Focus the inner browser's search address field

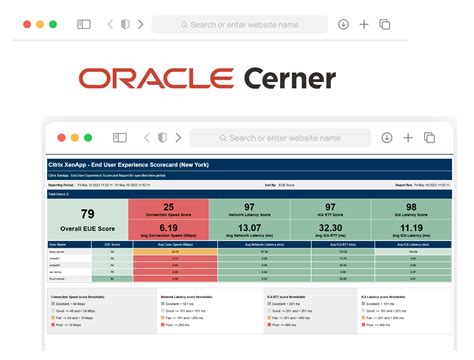280,138
